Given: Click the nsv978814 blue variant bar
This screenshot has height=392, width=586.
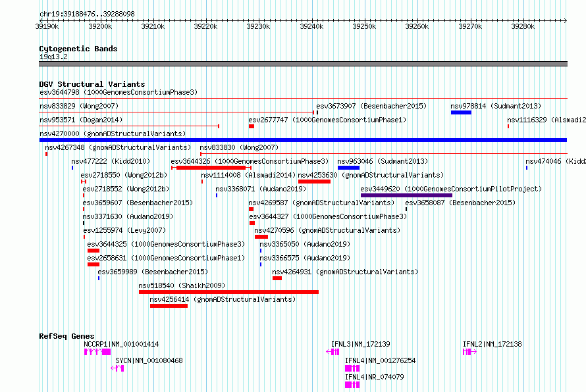Looking at the screenshot, I should [x=461, y=112].
